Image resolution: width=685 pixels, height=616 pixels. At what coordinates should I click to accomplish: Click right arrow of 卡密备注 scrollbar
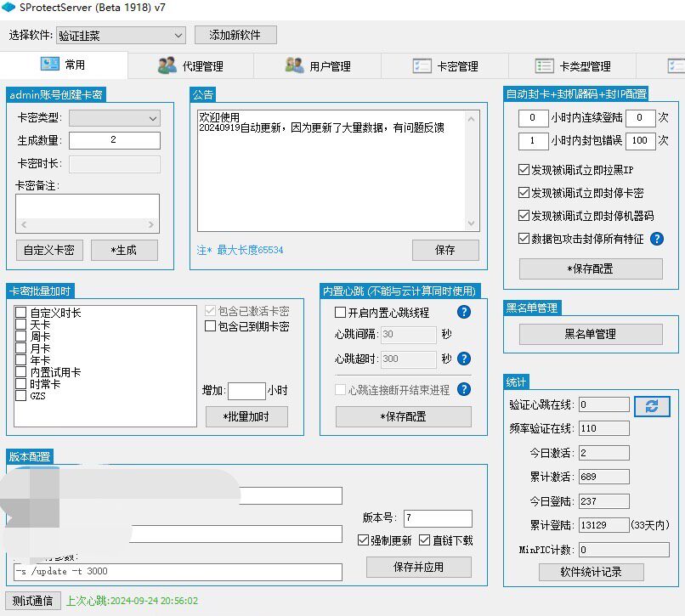[150, 224]
